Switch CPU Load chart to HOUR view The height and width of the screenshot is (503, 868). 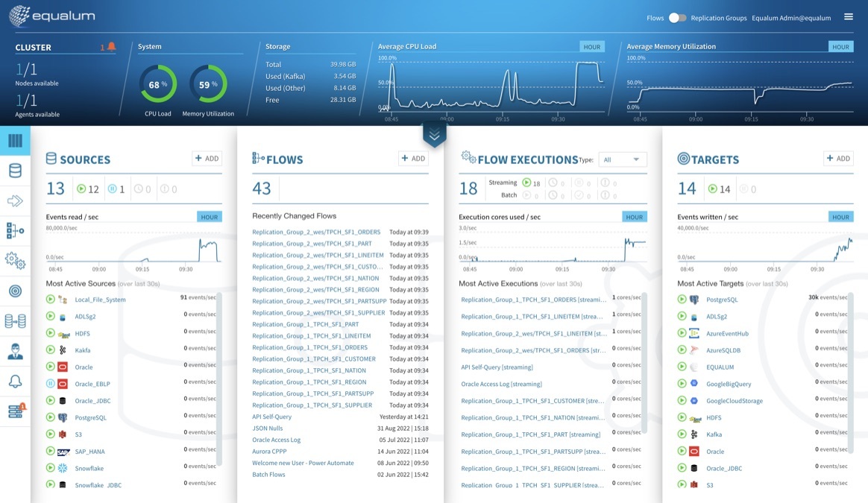coord(591,45)
